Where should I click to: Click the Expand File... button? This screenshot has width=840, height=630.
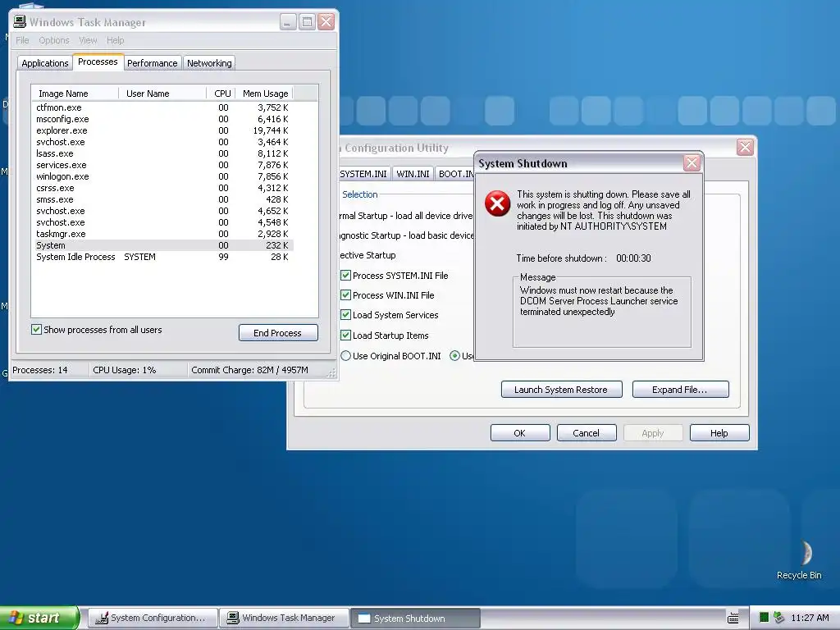(680, 390)
